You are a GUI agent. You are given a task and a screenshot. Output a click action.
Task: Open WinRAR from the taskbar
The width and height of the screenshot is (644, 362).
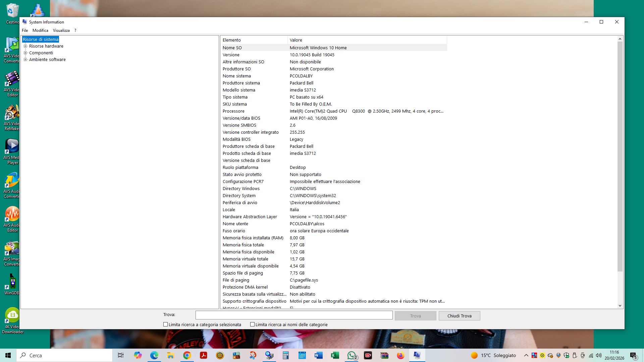384,355
